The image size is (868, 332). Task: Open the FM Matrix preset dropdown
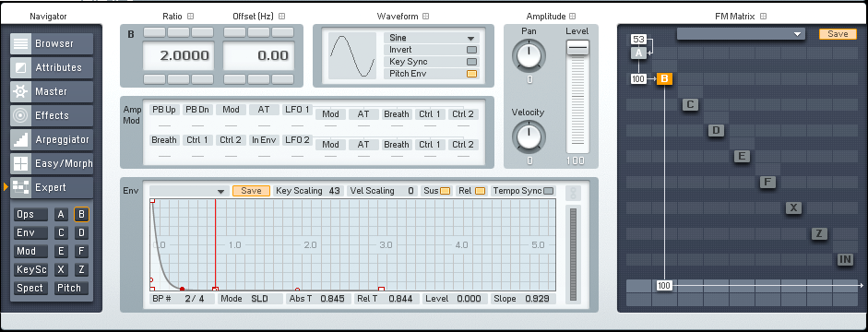click(x=741, y=34)
